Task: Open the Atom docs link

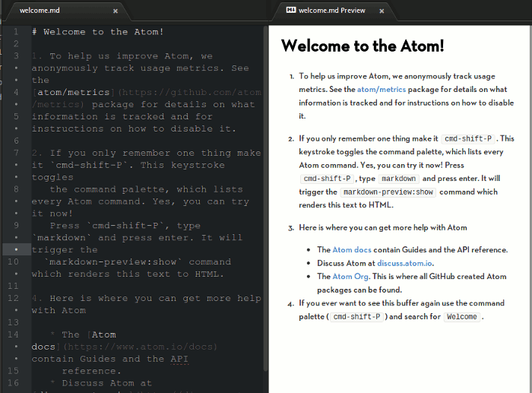Action: [352, 250]
